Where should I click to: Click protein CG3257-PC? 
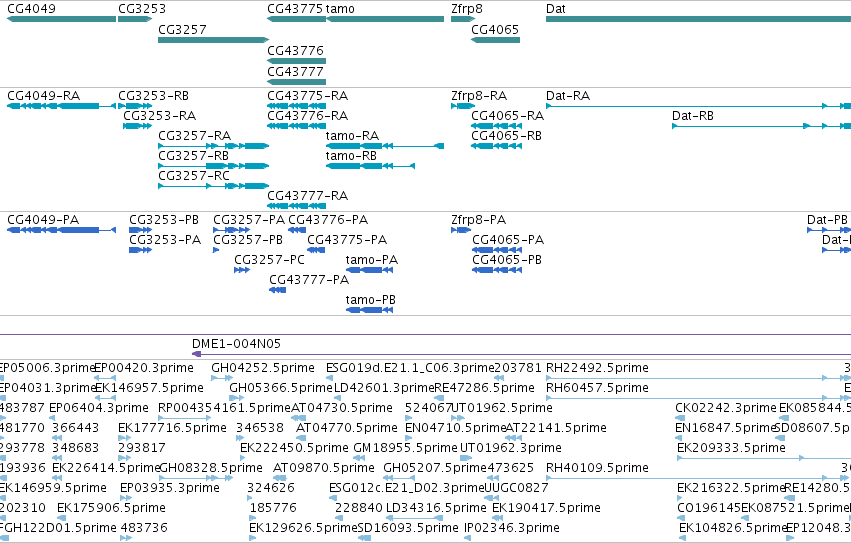point(242,270)
